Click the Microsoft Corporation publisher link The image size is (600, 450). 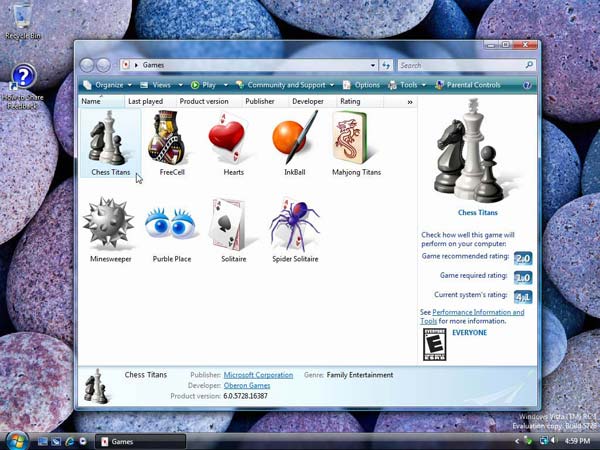(258, 375)
